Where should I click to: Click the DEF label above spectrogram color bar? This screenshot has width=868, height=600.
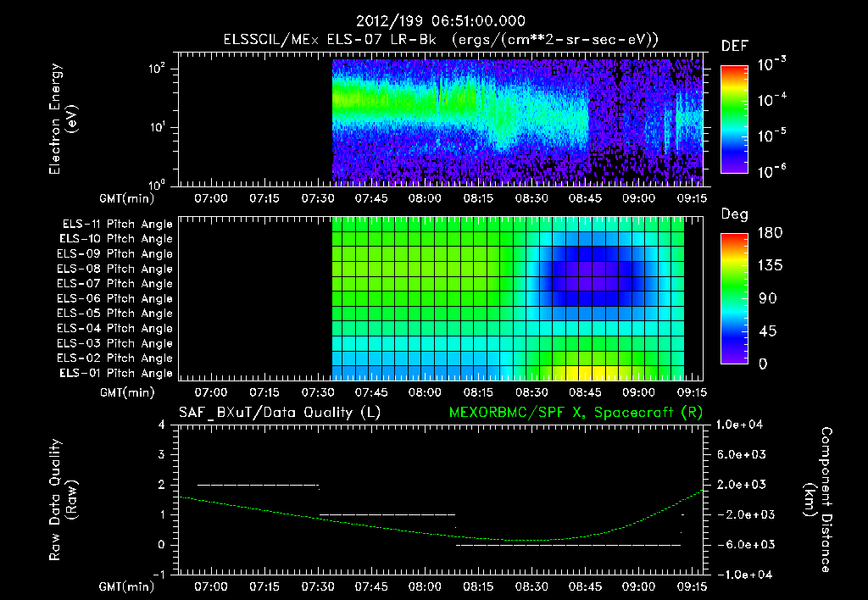pyautogui.click(x=734, y=46)
